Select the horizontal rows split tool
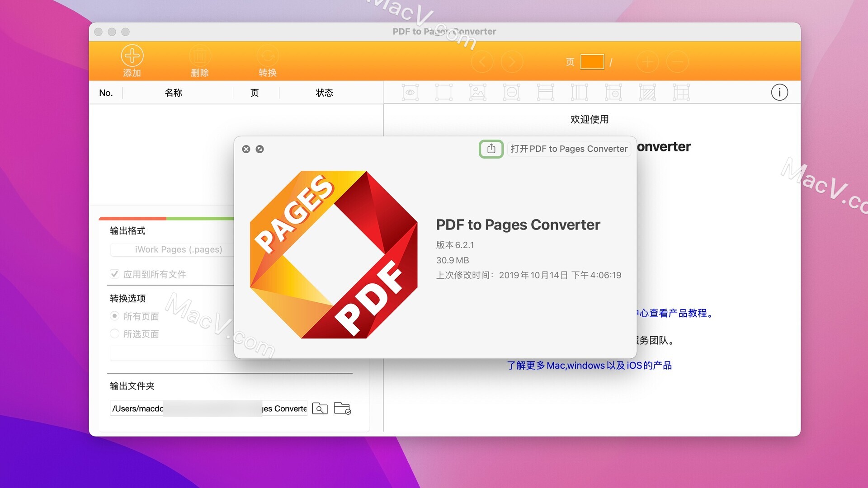 coord(546,92)
